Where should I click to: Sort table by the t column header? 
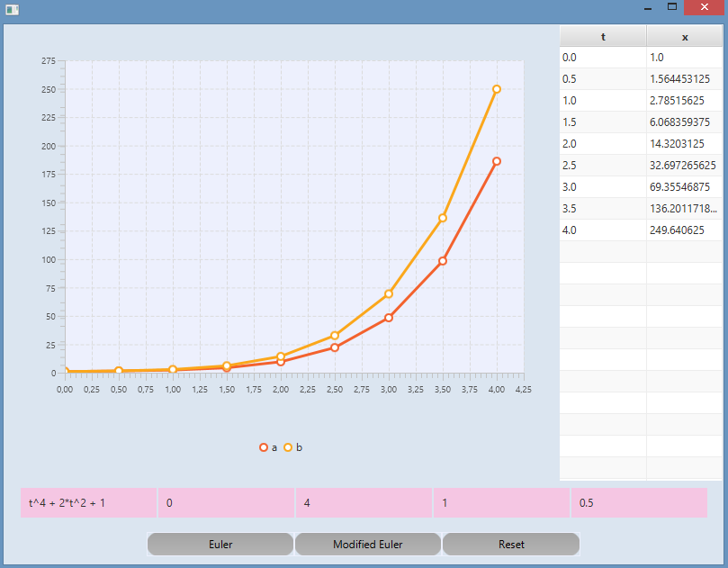point(603,36)
